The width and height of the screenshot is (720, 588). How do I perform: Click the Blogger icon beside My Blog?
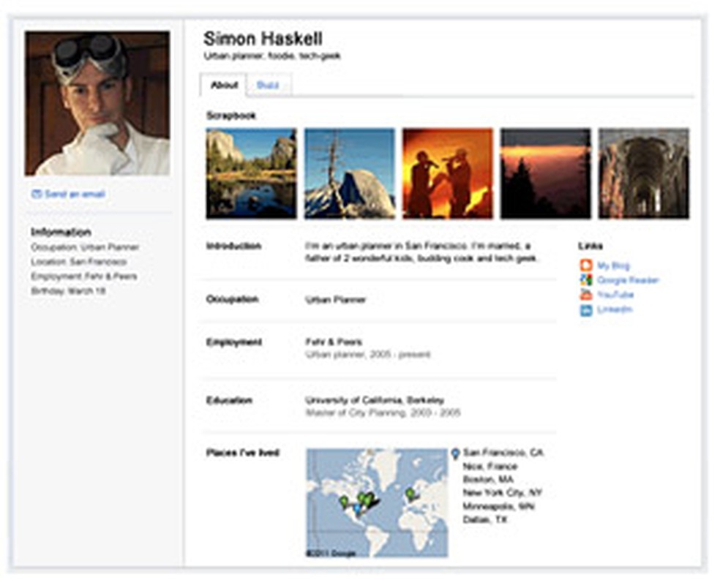(x=585, y=265)
